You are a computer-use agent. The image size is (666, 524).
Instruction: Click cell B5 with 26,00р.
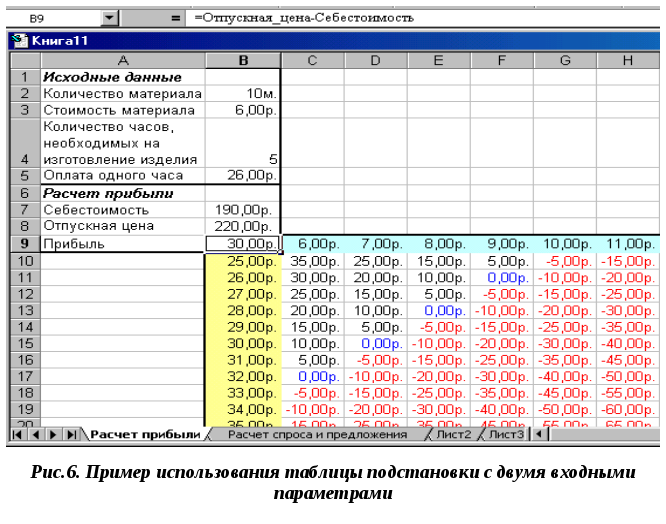point(243,175)
